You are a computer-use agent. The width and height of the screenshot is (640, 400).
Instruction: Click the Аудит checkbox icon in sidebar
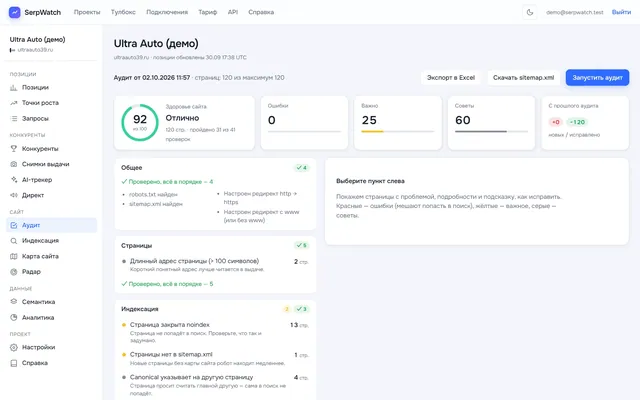(13, 225)
